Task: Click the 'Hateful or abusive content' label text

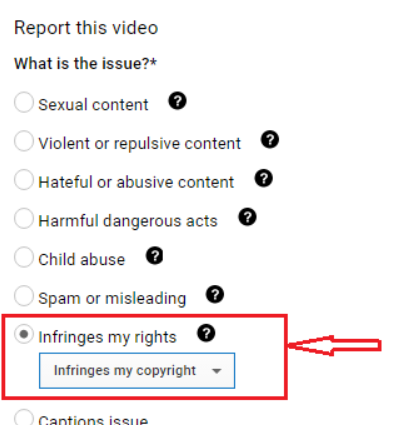Action: tap(136, 182)
